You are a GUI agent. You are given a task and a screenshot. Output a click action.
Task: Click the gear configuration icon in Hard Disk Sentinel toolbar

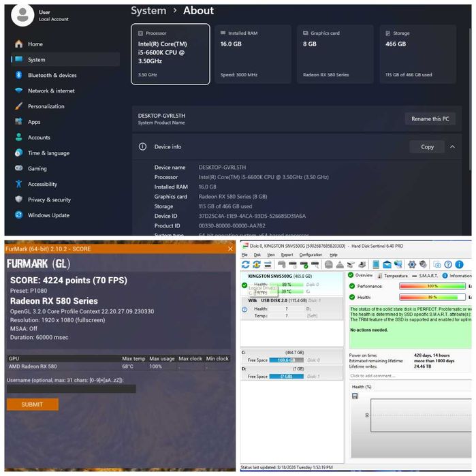[411, 265]
